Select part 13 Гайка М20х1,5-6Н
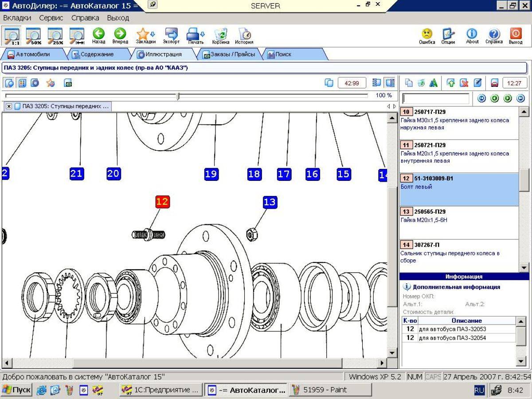The width and height of the screenshot is (532, 399). pyautogui.click(x=459, y=223)
